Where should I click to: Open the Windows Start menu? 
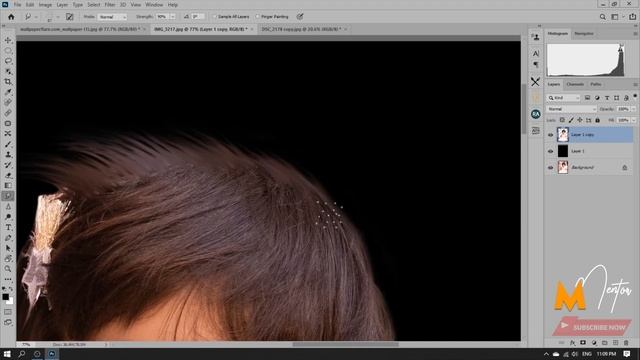point(7,354)
